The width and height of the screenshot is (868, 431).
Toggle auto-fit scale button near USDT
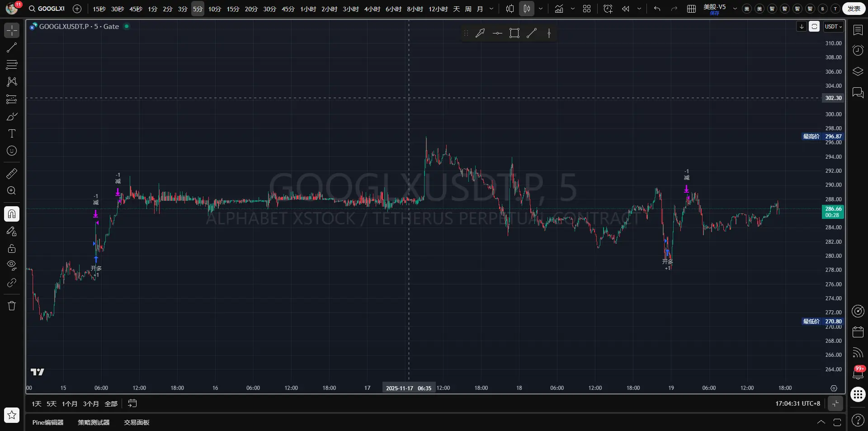[814, 27]
